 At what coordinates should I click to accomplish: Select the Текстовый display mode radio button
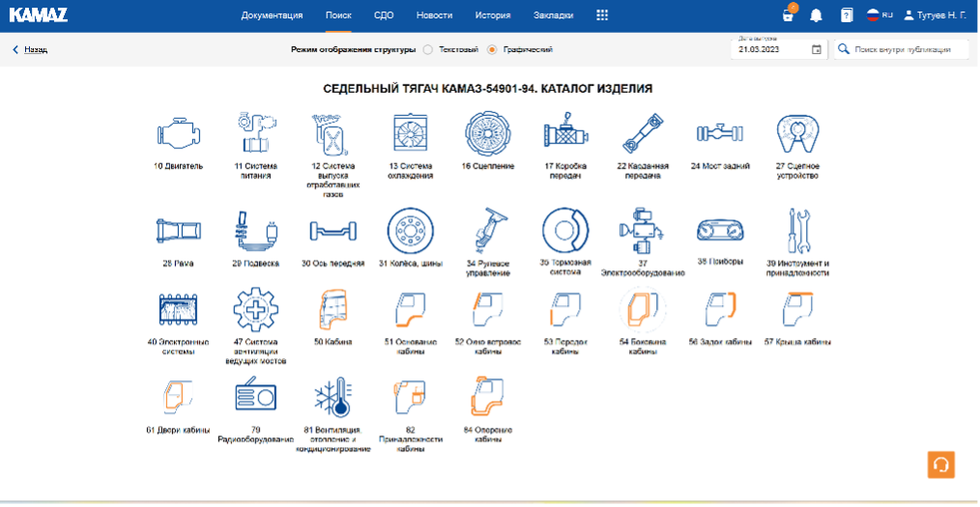[427, 49]
